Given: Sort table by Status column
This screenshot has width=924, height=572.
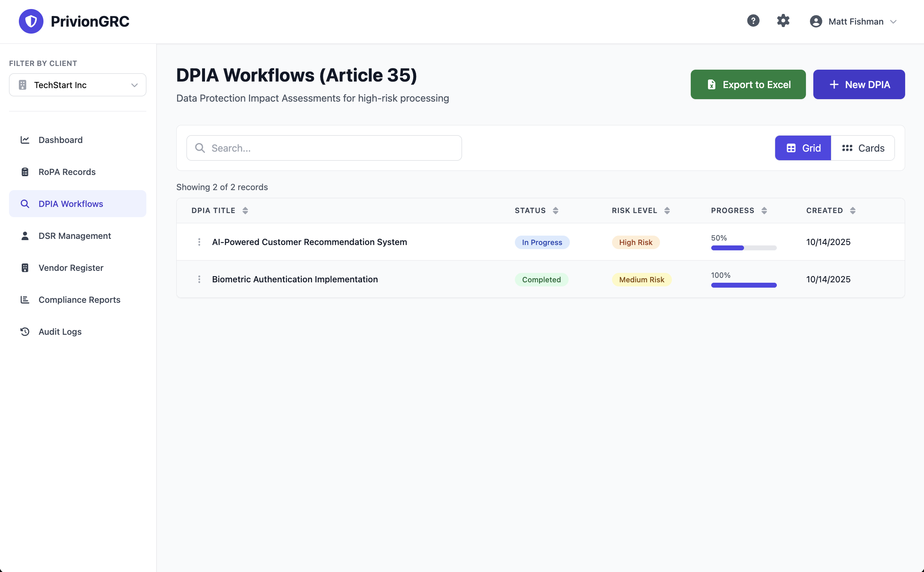Looking at the screenshot, I should [x=555, y=211].
